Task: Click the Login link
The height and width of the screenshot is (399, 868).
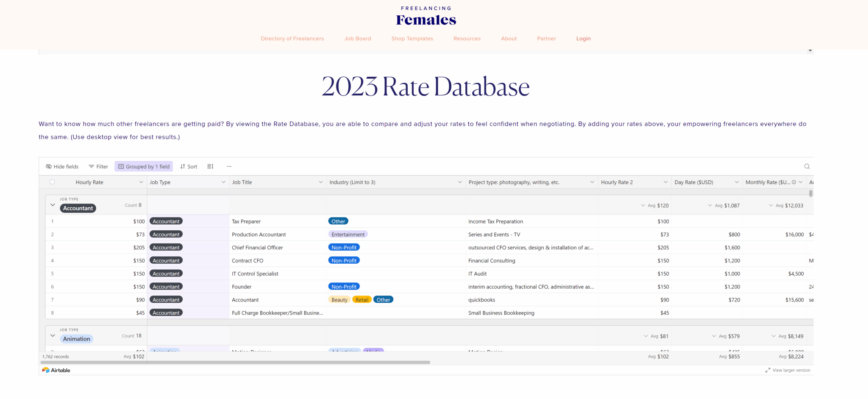Action: coord(584,39)
